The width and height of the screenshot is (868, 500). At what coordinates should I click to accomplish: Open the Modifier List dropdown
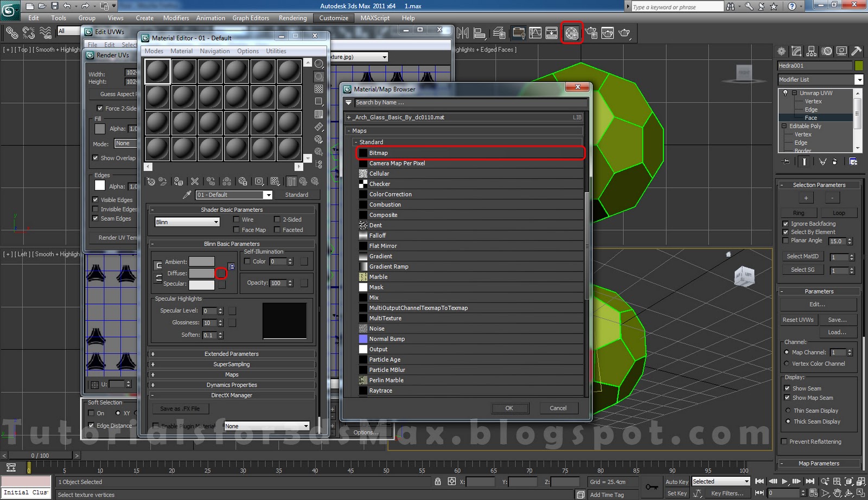coord(820,80)
